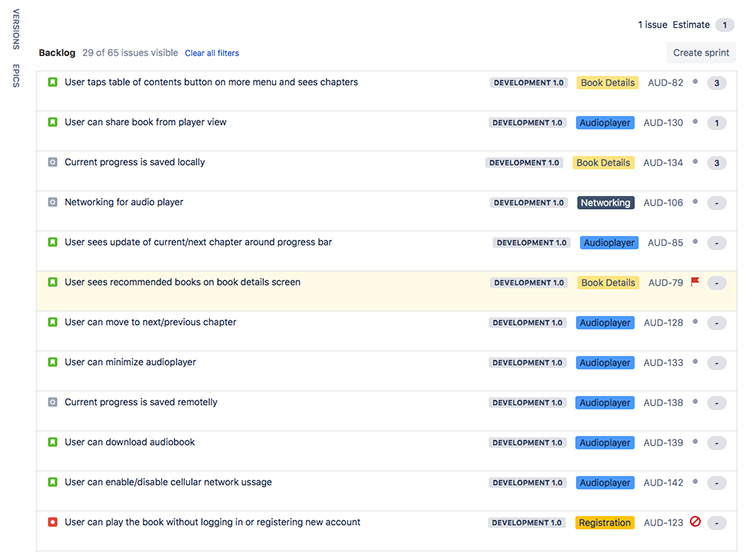This screenshot has height=552, width=750.
Task: Select 'Current progress is saved locally' issue
Action: (386, 171)
